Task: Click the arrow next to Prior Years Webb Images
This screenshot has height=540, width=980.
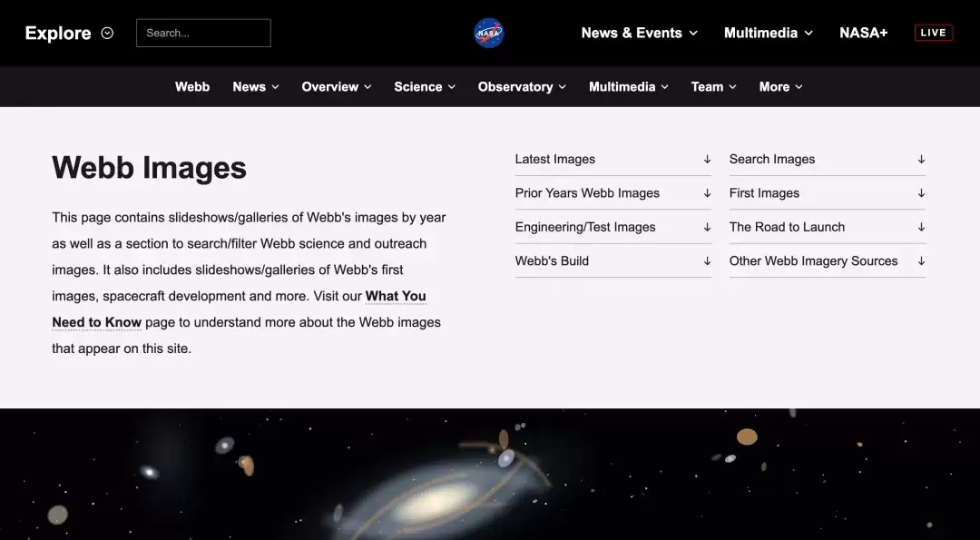Action: (x=707, y=193)
